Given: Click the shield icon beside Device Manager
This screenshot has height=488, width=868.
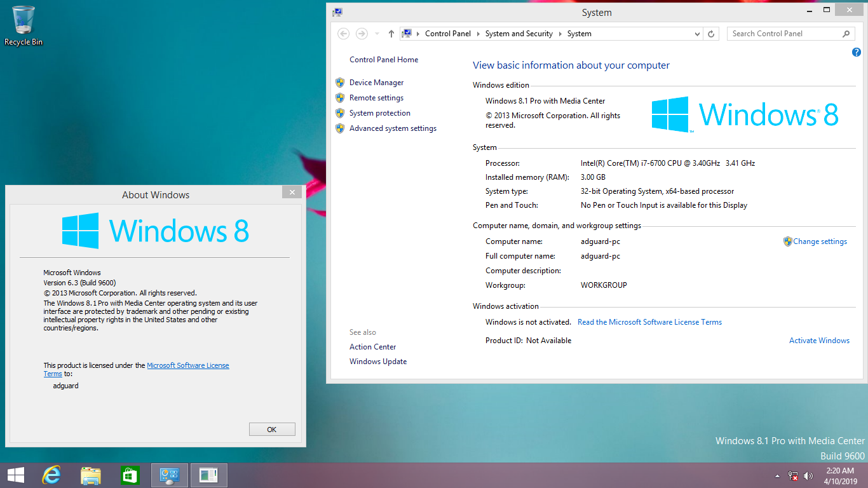Looking at the screenshot, I should tap(339, 83).
